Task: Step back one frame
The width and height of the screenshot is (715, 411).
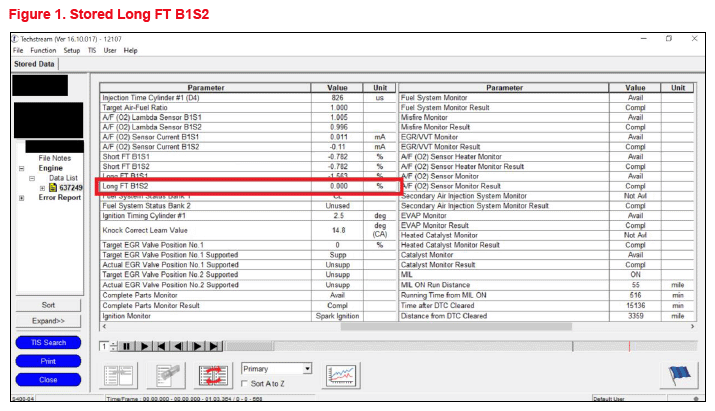Action: tap(178, 346)
